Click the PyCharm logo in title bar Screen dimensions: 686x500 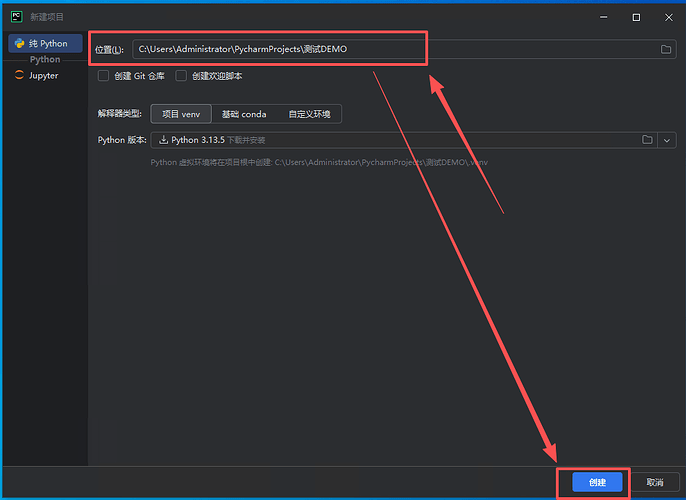pyautogui.click(x=17, y=17)
